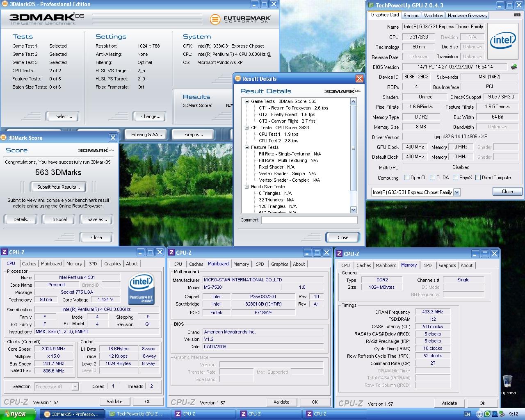Collapse the Batch Size Tests tree node
The height and width of the screenshot is (420, 525).
tap(247, 187)
